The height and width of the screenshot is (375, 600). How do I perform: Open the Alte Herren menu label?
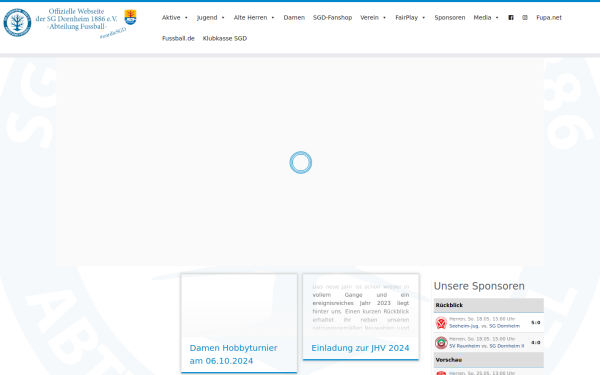tap(250, 18)
